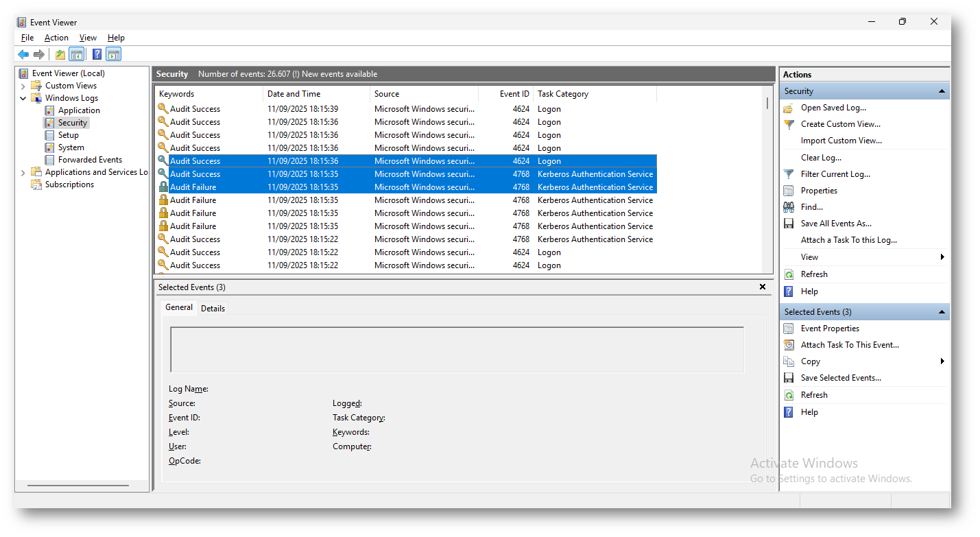Image resolution: width=980 pixels, height=537 pixels.
Task: Click the blue Back arrow in toolbar
Action: click(x=23, y=55)
